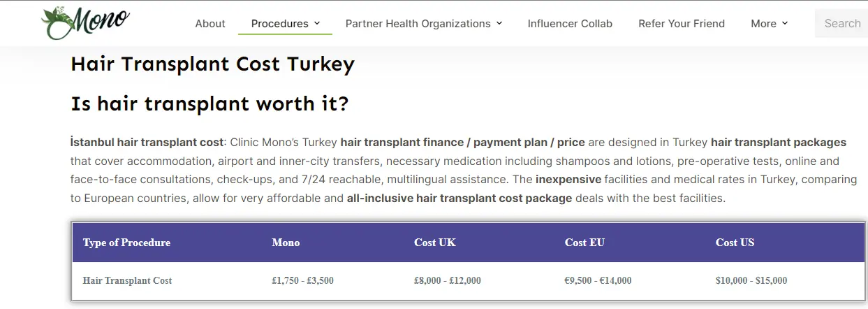This screenshot has width=868, height=309.
Task: Click the £1,750 - £3,500 Mono price cell
Action: (302, 280)
